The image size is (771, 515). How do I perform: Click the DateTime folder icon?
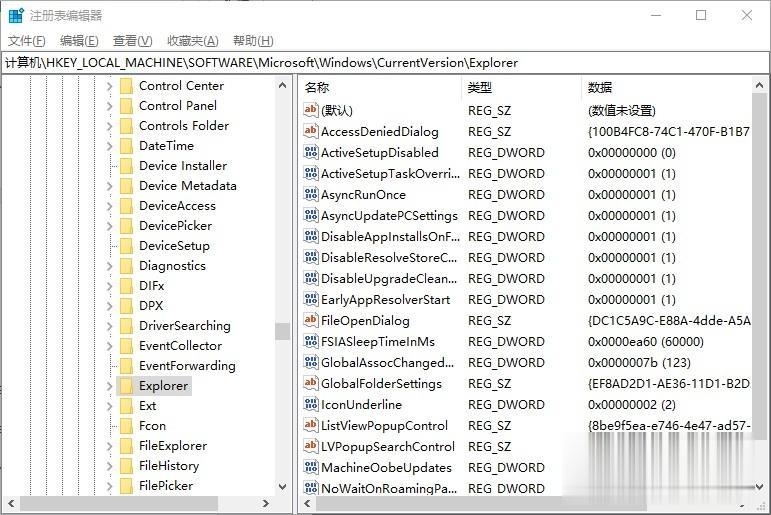(x=126, y=146)
